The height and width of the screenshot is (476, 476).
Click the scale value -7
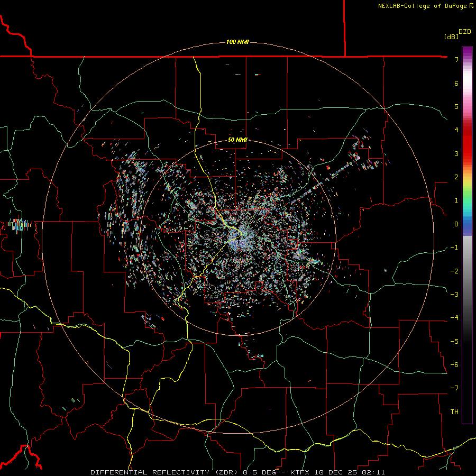tap(454, 388)
